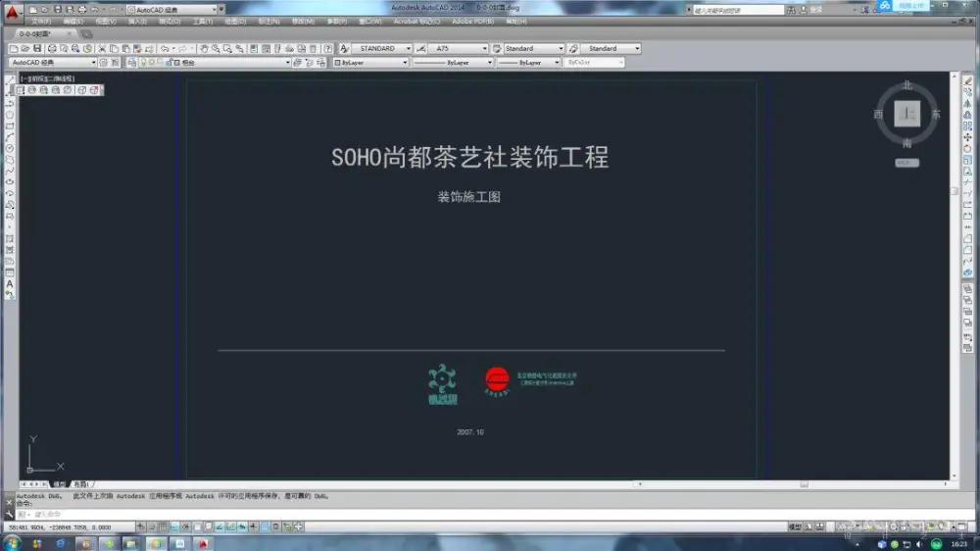Select the Pan hand tool in toolbar
The image size is (980, 551).
204,48
